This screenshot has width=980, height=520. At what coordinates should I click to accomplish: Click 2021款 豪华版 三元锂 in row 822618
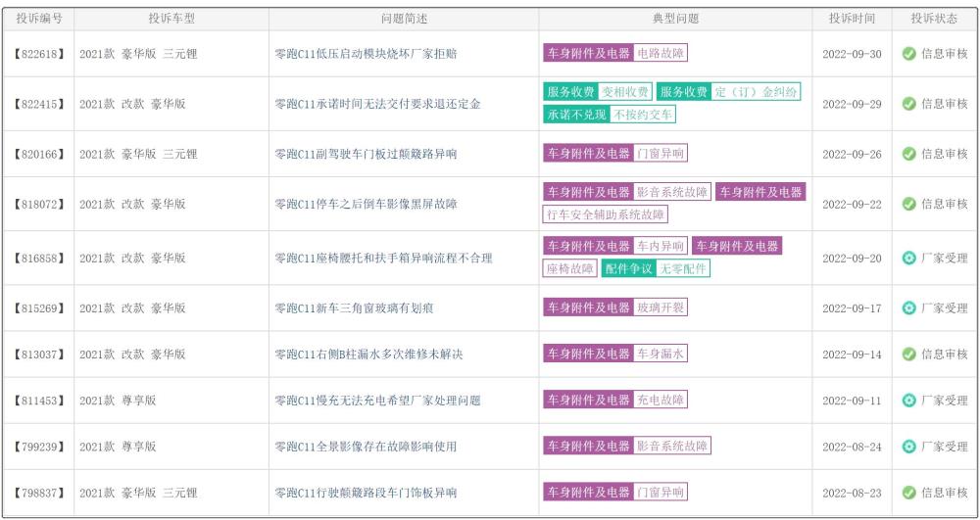pyautogui.click(x=138, y=54)
